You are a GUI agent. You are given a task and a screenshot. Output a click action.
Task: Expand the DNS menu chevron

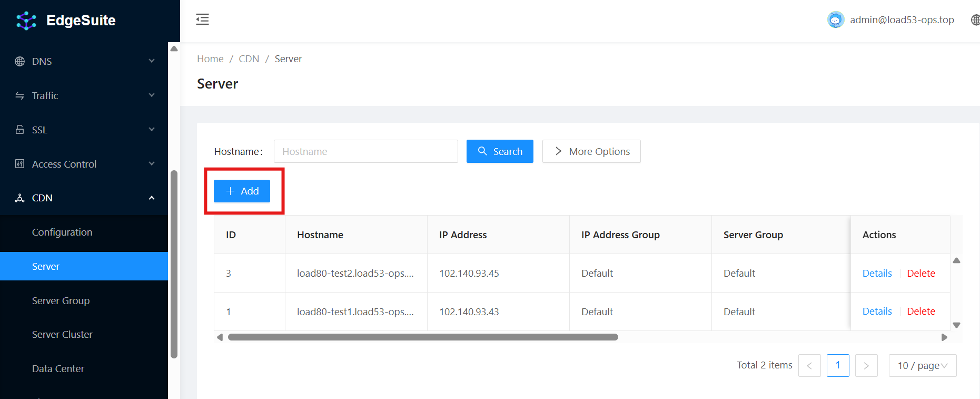pyautogui.click(x=152, y=61)
